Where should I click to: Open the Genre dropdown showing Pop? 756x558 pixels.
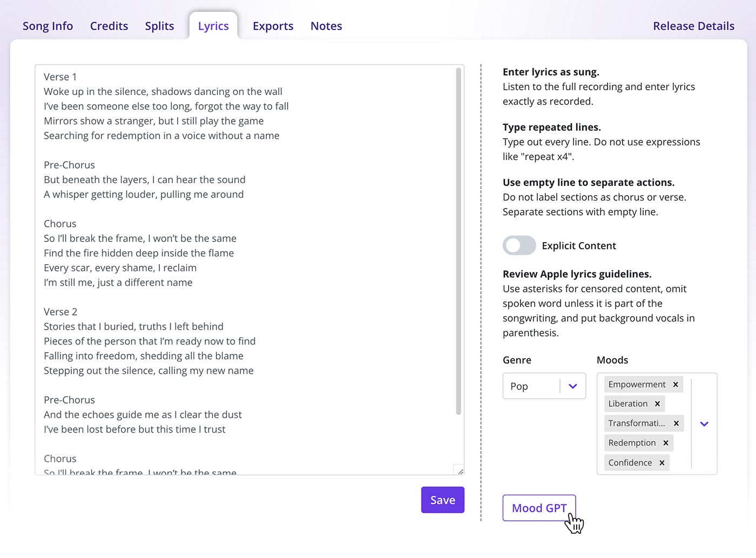coord(544,386)
